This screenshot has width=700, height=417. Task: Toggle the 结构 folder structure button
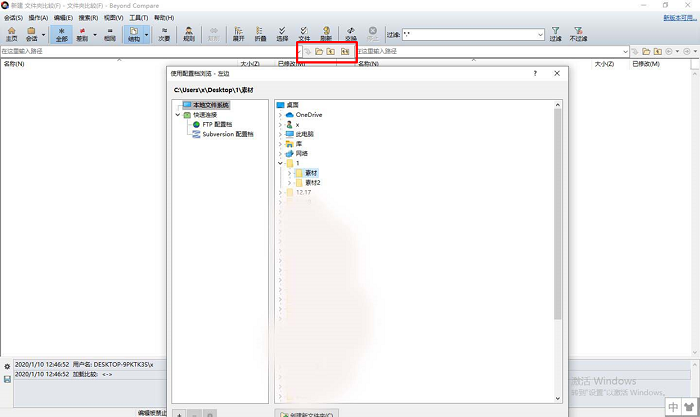pos(133,34)
